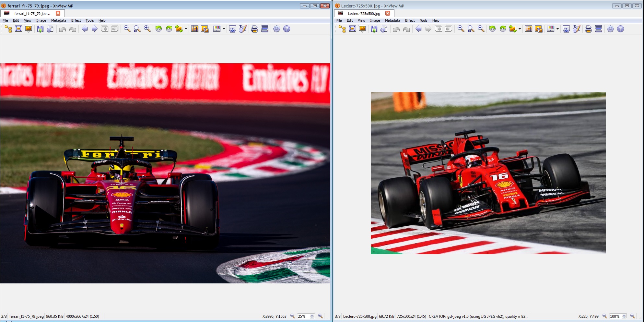Expand the convert dropdown arrow in ferrari toolbar
The width and height of the screenshot is (644, 322).
pyautogui.click(x=186, y=29)
